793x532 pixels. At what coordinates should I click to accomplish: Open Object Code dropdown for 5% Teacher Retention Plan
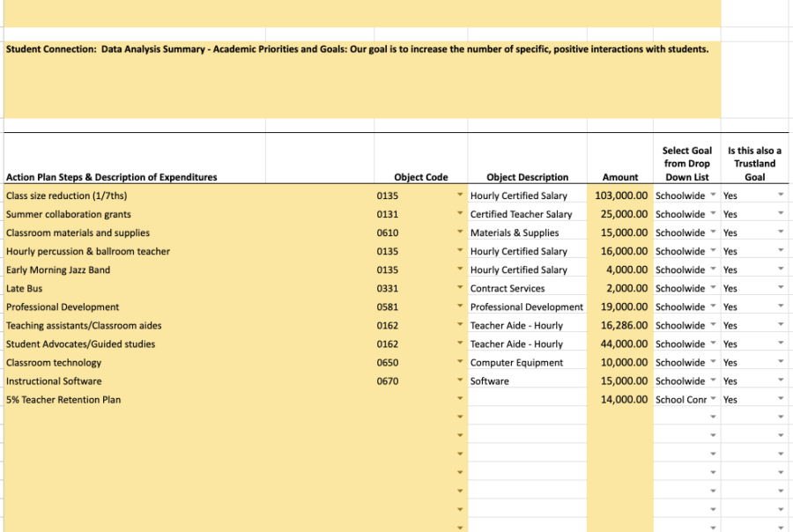(x=460, y=399)
